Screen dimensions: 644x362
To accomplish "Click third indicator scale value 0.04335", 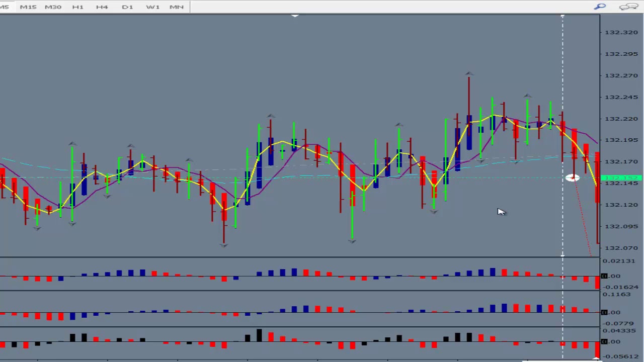I will click(x=619, y=330).
